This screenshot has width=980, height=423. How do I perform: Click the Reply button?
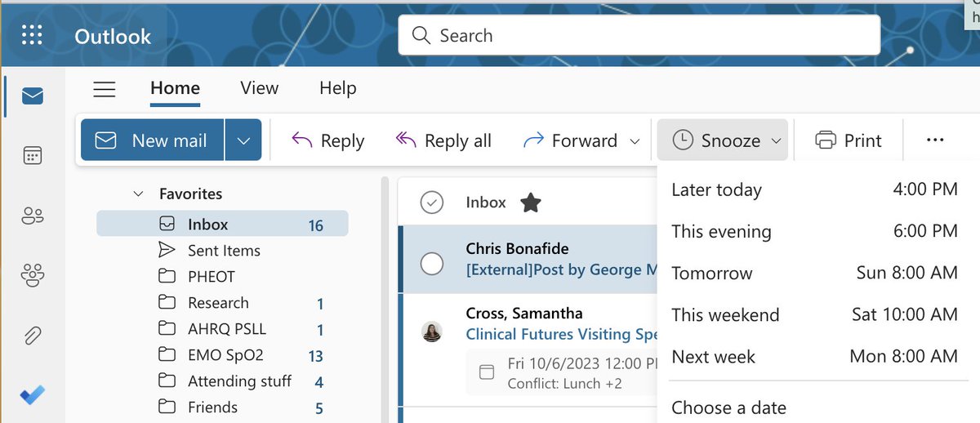(328, 140)
